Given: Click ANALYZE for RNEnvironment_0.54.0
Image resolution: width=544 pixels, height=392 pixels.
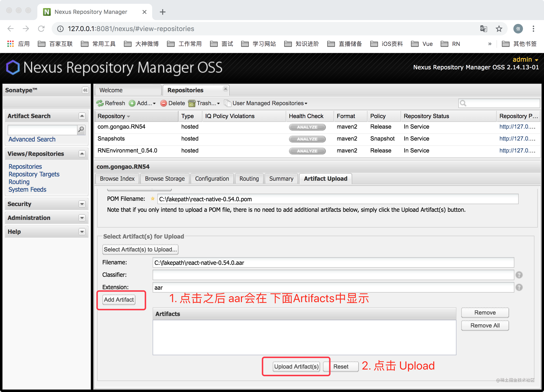Looking at the screenshot, I should pyautogui.click(x=307, y=151).
